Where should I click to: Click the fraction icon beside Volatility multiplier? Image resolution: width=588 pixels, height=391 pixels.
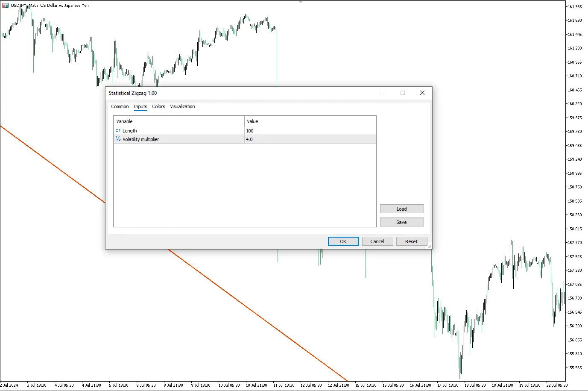point(118,139)
